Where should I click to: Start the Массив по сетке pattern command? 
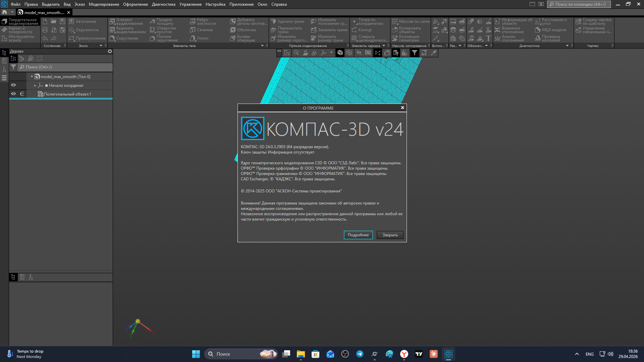tap(411, 21)
